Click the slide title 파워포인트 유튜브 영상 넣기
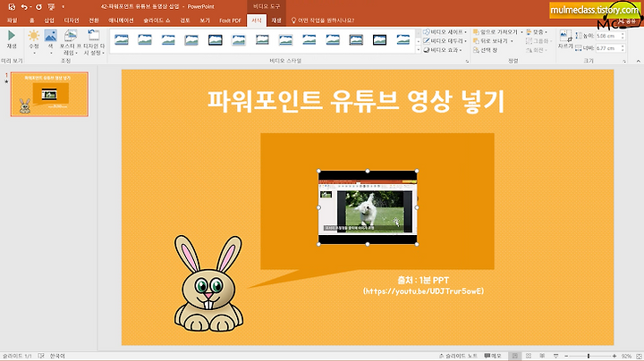 tap(356, 101)
